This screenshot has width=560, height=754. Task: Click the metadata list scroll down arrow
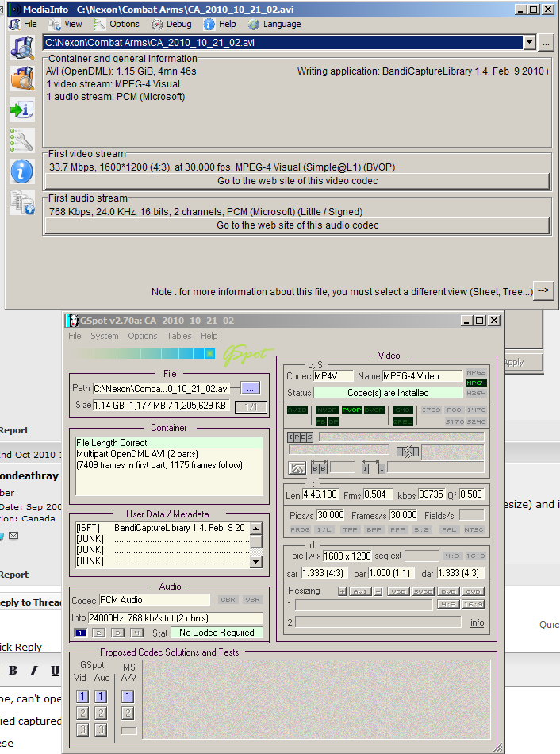[x=256, y=560]
